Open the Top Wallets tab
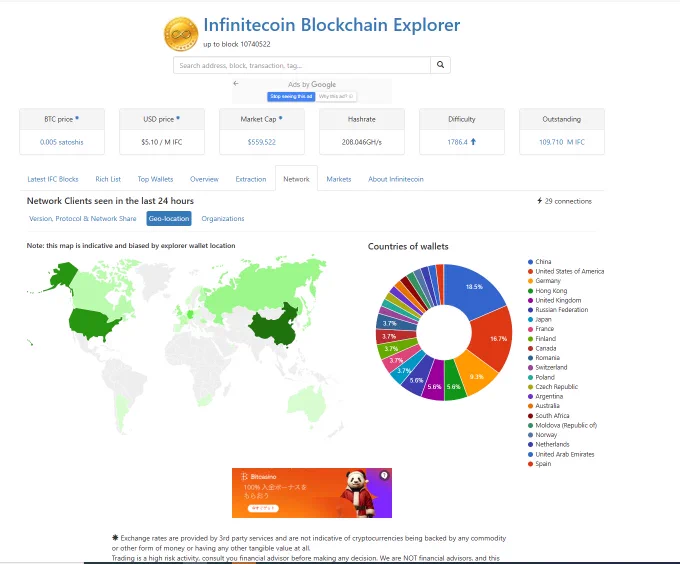The image size is (680, 564). coord(155,179)
